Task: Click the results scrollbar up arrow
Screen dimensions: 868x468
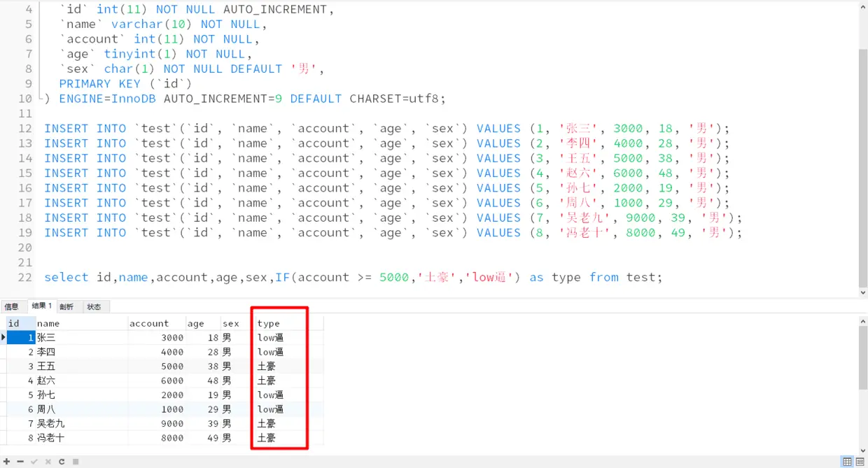Action: point(863,321)
